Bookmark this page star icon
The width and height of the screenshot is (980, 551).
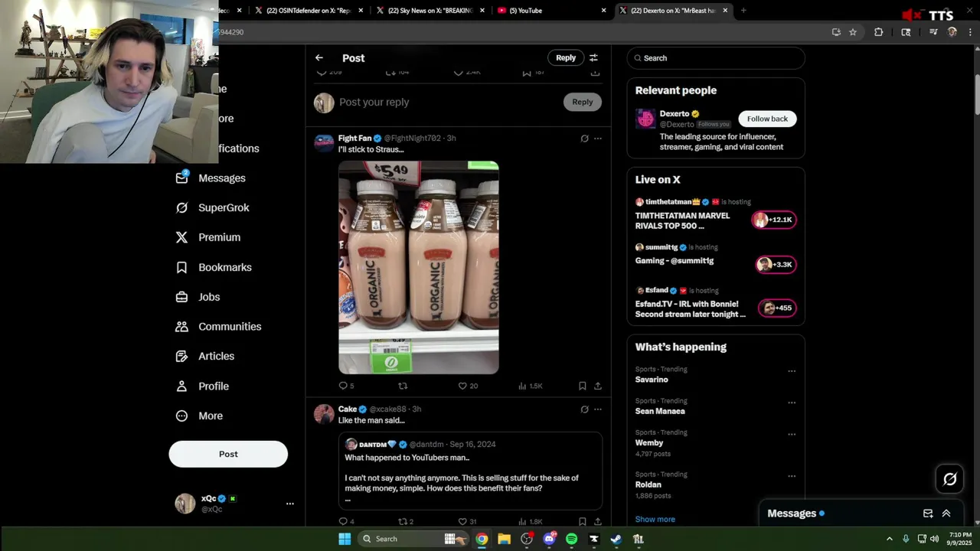click(x=853, y=32)
